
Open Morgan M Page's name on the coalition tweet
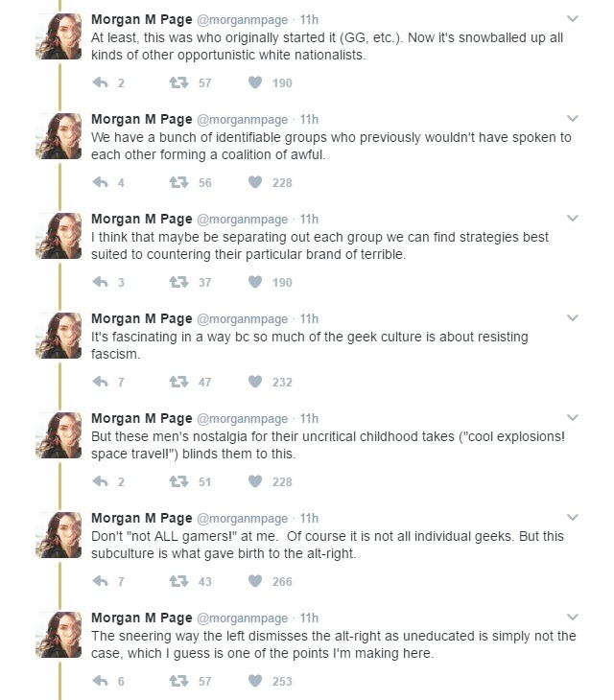(x=141, y=119)
